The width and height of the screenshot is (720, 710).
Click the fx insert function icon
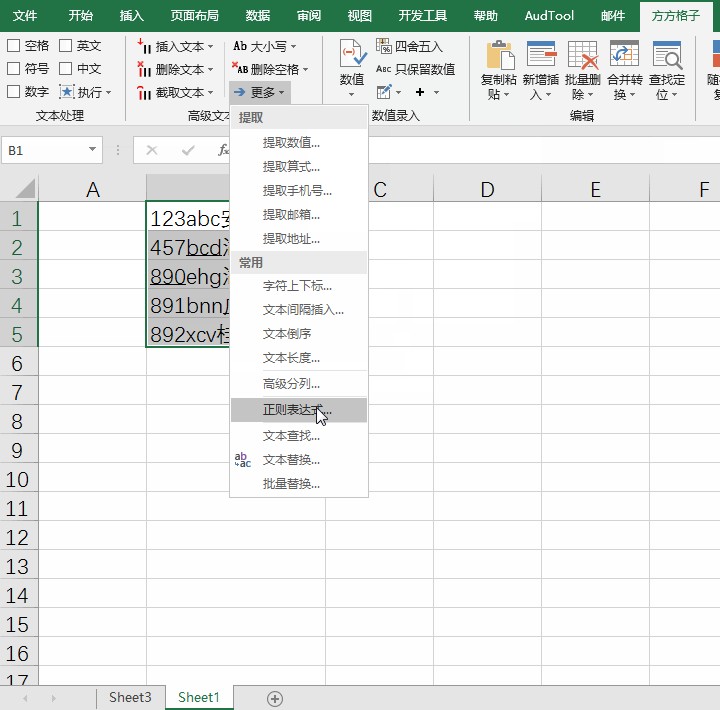coord(223,150)
